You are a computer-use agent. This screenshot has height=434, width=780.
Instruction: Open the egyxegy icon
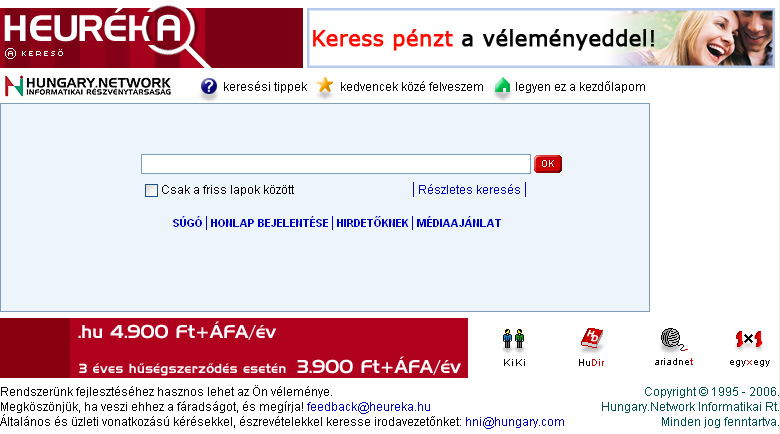(x=749, y=339)
